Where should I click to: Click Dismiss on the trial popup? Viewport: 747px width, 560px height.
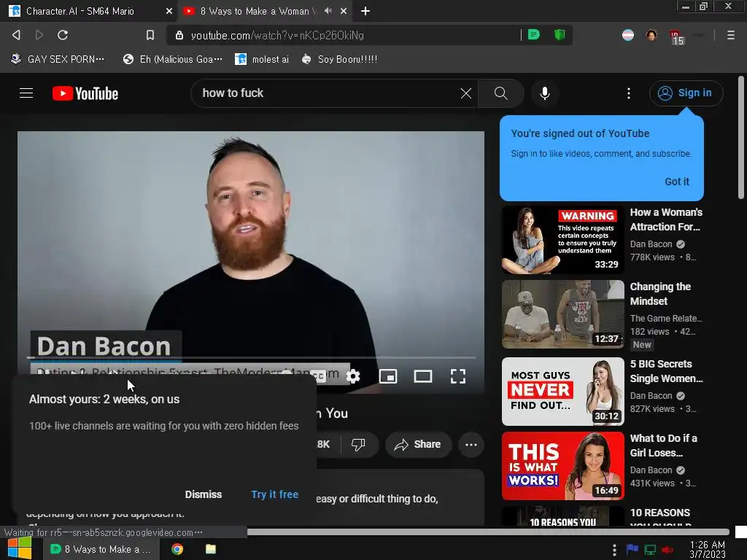pyautogui.click(x=204, y=494)
